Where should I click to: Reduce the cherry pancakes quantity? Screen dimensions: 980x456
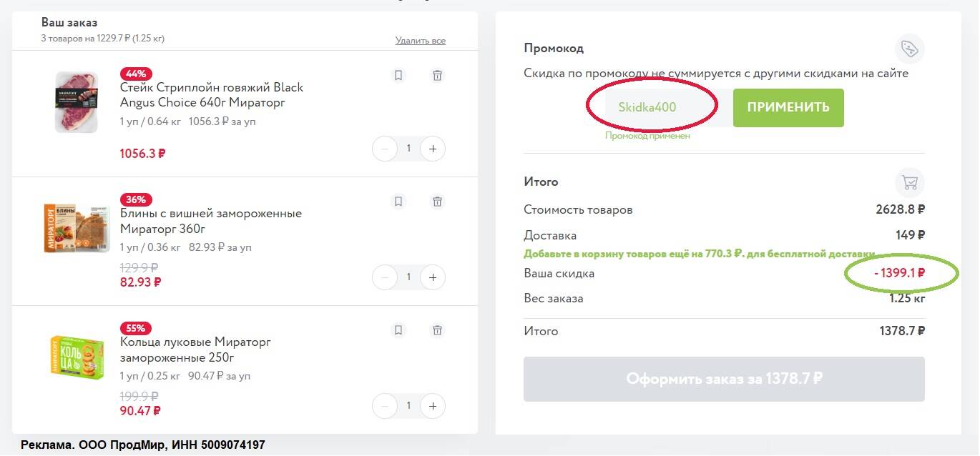click(x=385, y=277)
